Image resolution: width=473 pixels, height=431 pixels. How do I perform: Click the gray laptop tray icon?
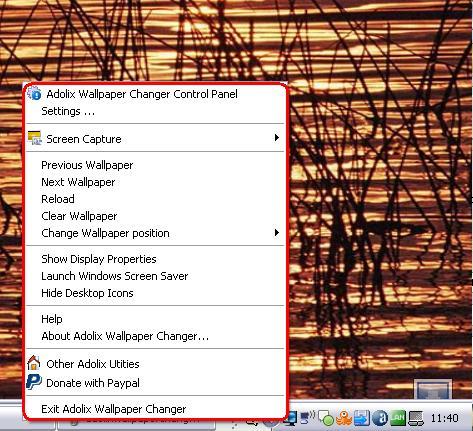(416, 418)
